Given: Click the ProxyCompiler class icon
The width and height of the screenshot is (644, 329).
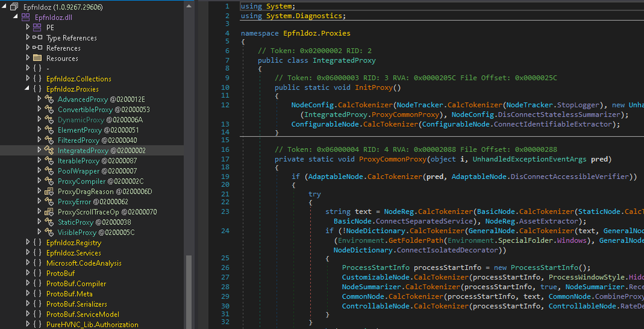Looking at the screenshot, I should pos(50,181).
